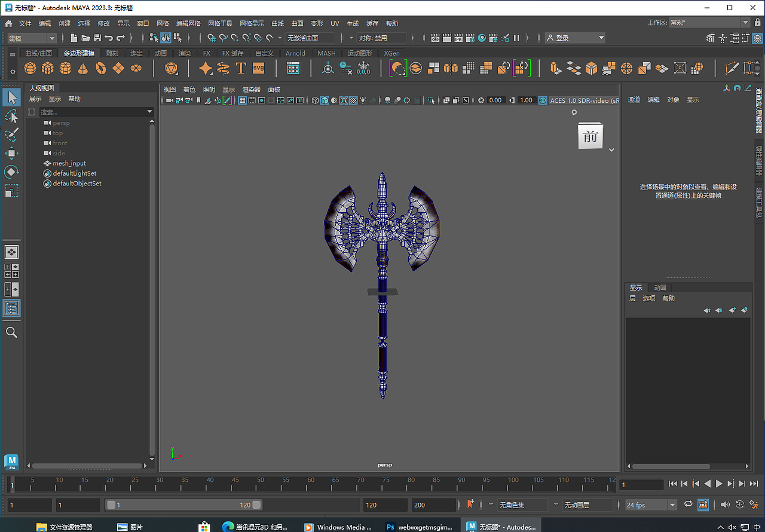Expand the outliner search filter dropdown
This screenshot has width=765, height=532.
click(x=149, y=112)
